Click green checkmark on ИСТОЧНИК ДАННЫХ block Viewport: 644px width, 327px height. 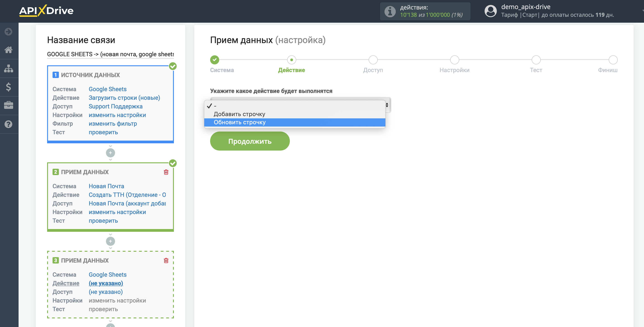[x=173, y=66]
